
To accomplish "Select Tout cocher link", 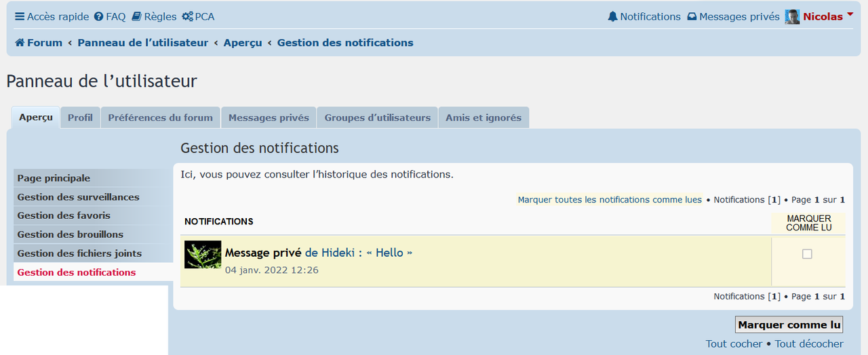I will point(734,343).
